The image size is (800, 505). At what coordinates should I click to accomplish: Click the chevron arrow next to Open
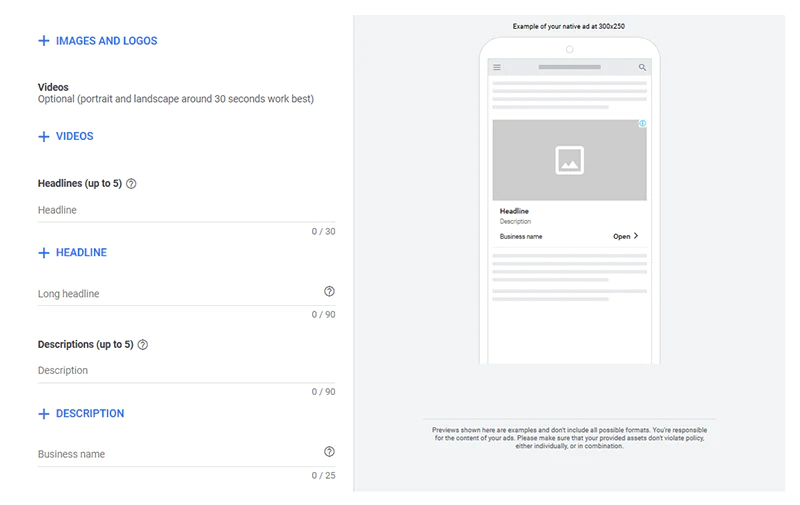pyautogui.click(x=636, y=236)
